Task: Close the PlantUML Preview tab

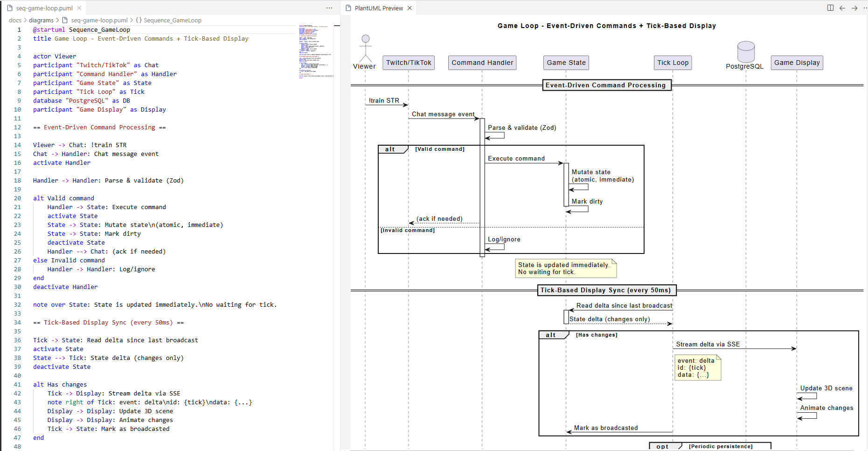Action: [x=410, y=8]
